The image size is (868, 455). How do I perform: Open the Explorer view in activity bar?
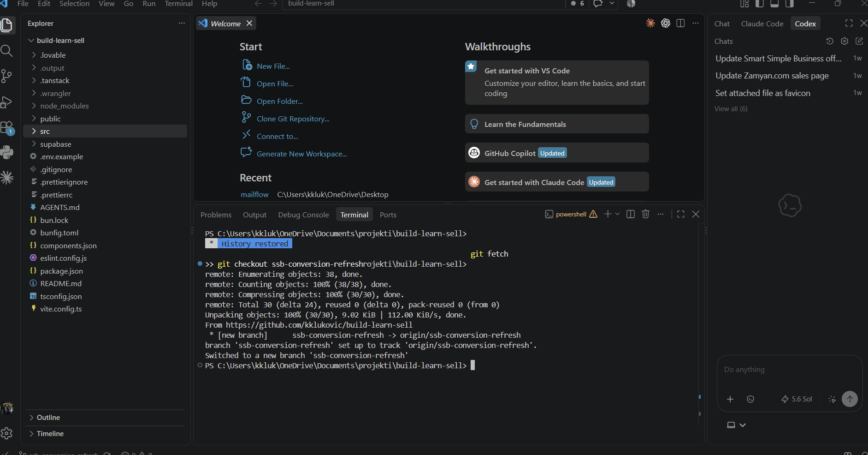tap(7, 25)
